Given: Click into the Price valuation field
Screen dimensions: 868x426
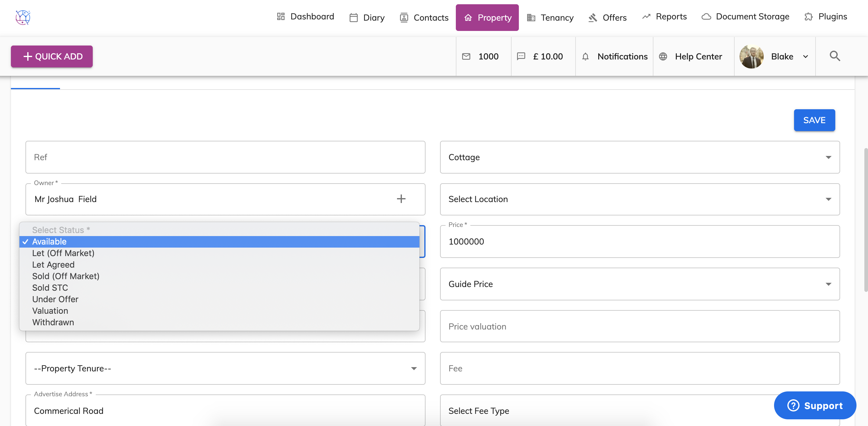Looking at the screenshot, I should [x=639, y=326].
